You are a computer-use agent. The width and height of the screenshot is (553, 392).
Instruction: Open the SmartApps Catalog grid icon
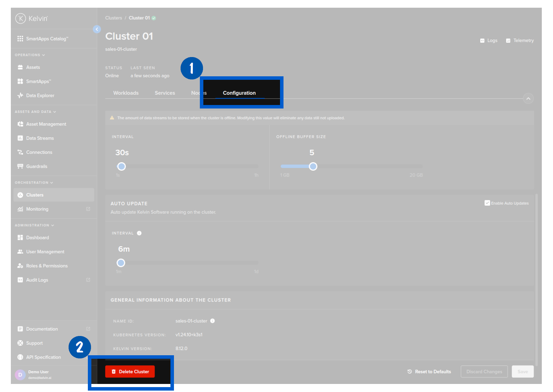tap(20, 38)
